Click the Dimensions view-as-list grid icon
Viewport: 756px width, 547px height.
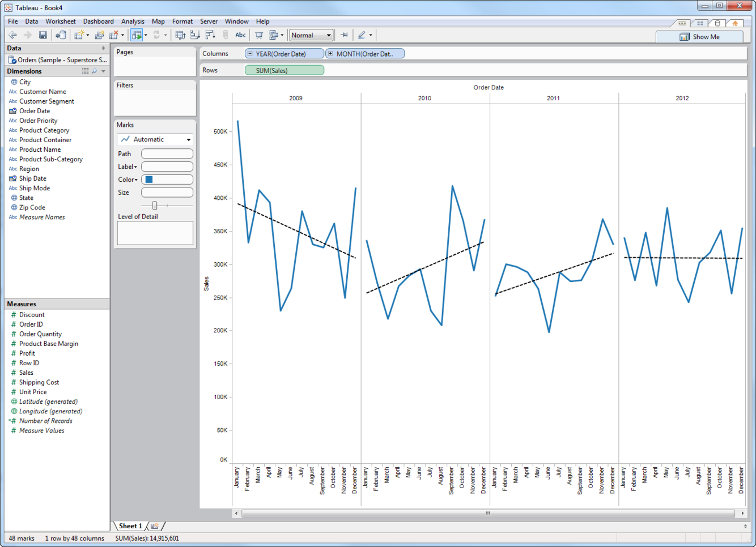85,71
